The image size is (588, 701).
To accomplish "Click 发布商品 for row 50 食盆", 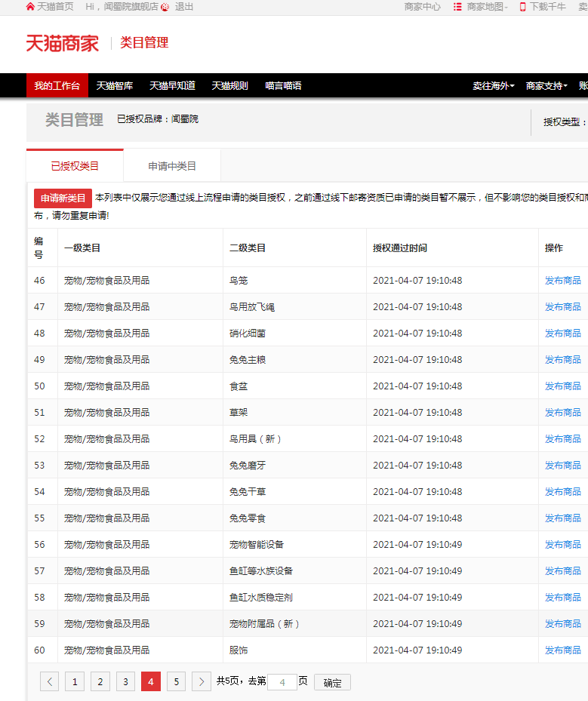I will tap(562, 386).
